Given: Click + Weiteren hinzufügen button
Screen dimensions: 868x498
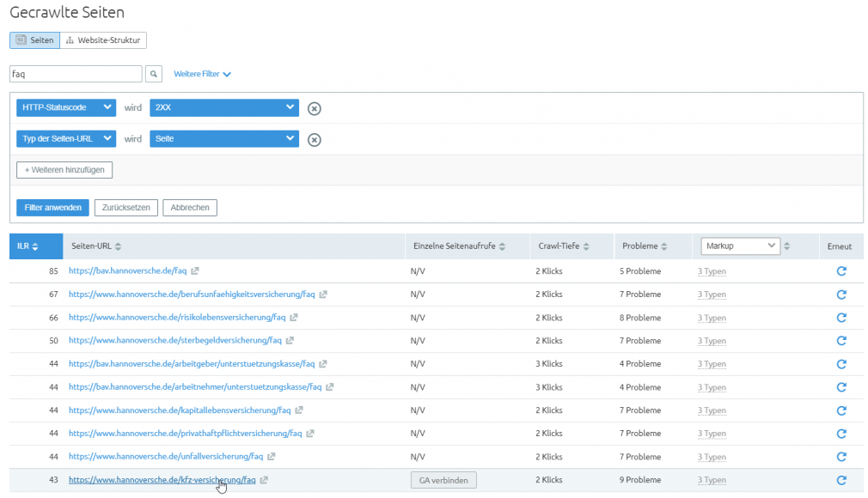Looking at the screenshot, I should (64, 170).
